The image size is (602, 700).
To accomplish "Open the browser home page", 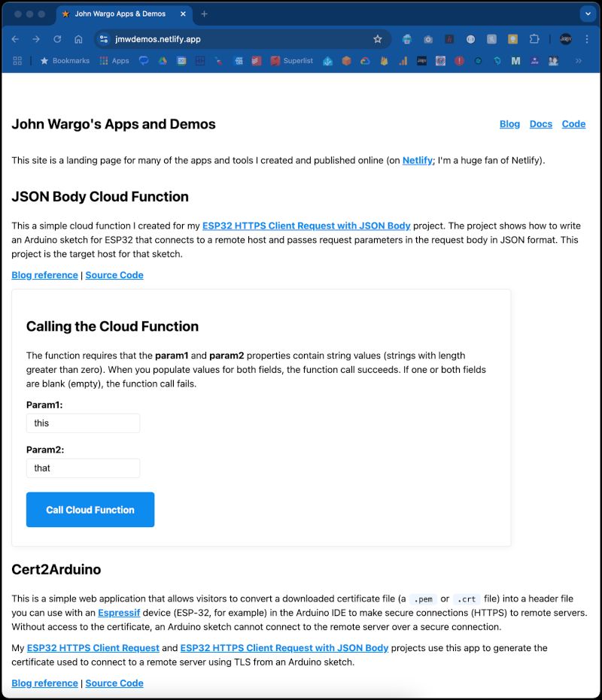I will (78, 39).
